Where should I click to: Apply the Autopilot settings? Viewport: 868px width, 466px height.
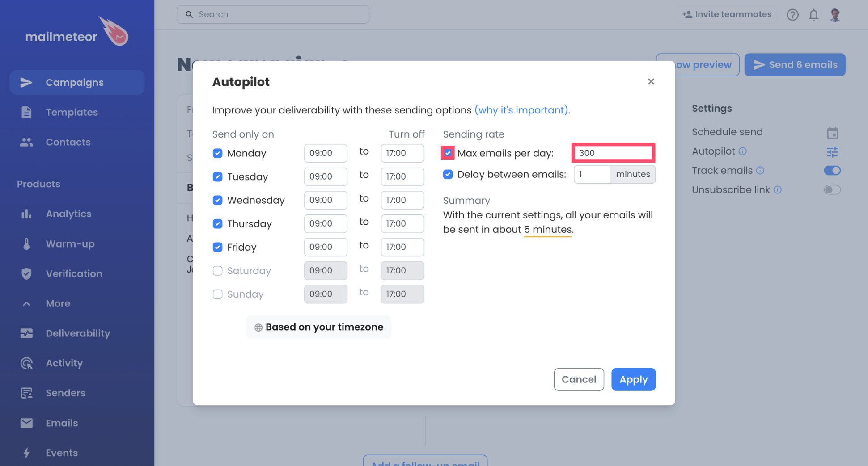633,379
